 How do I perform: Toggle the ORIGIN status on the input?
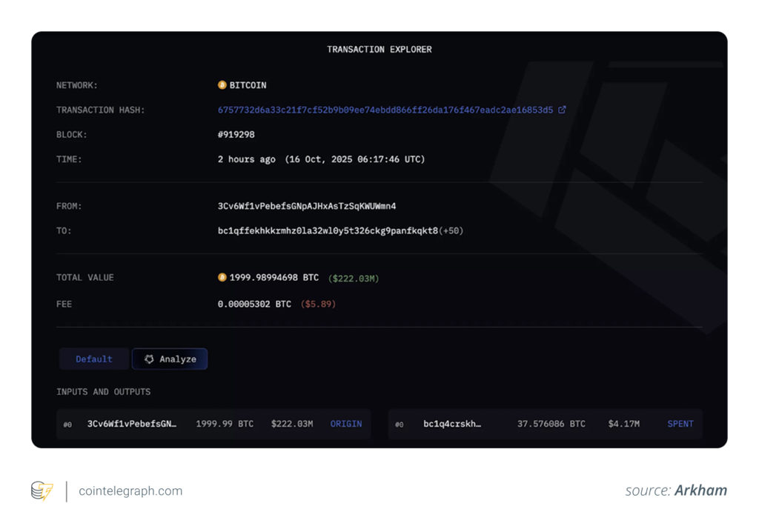pos(345,424)
